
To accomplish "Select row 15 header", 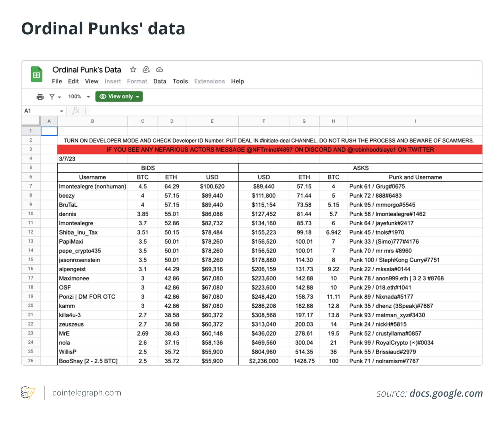I will (x=31, y=259).
